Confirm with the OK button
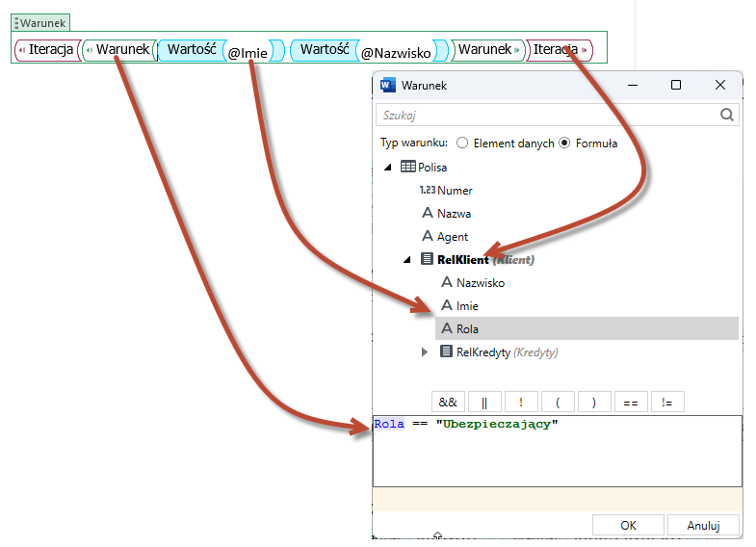 [628, 525]
